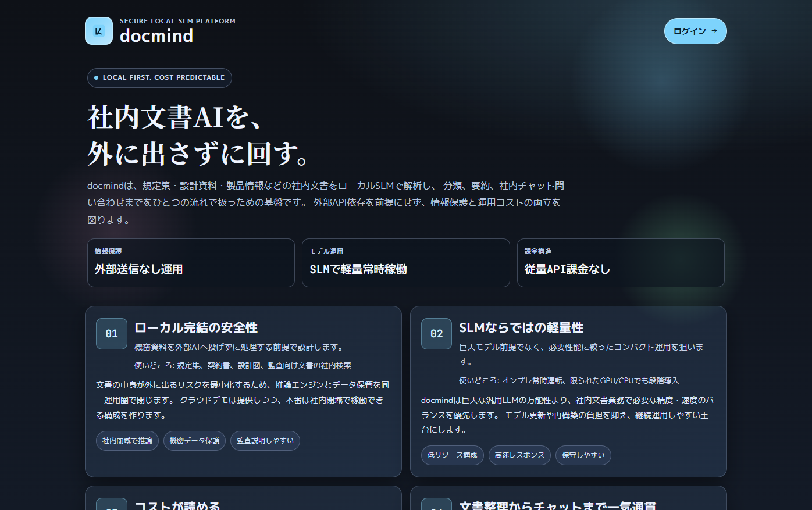Click the 保守しやすい tag chip
This screenshot has width=812, height=510.
[583, 455]
